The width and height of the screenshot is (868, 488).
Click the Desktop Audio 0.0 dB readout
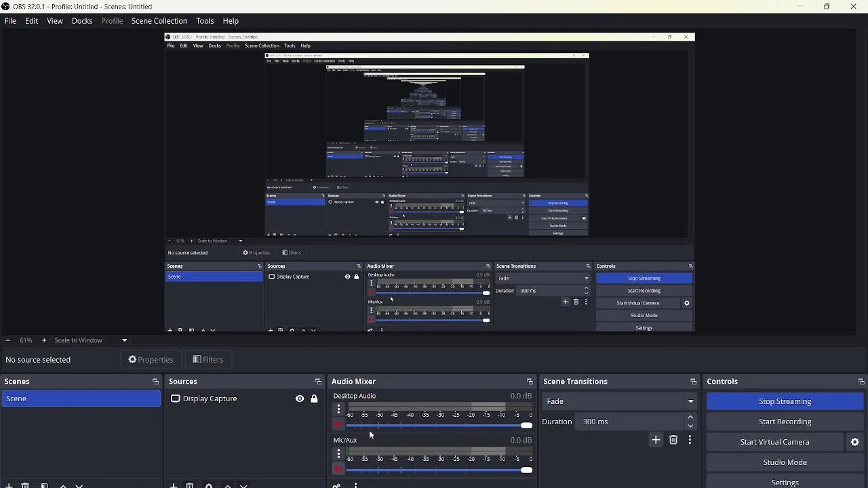[521, 396]
